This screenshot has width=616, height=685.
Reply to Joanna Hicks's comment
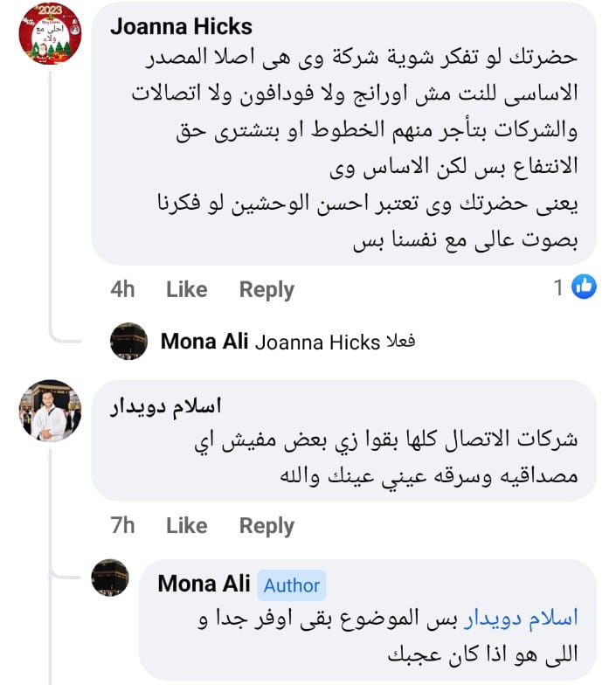266,289
